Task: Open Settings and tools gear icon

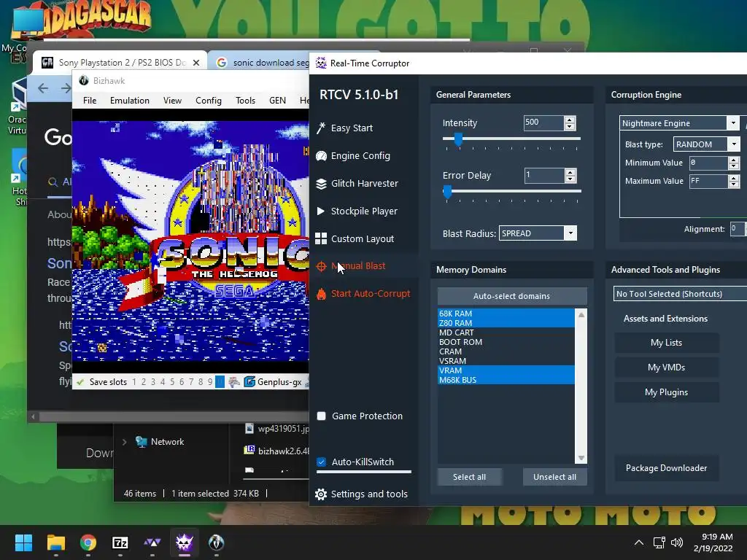Action: 321,494
